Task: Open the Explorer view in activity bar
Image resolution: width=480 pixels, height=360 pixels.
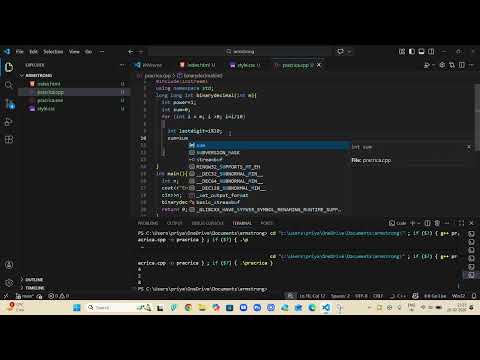Action: pyautogui.click(x=9, y=67)
